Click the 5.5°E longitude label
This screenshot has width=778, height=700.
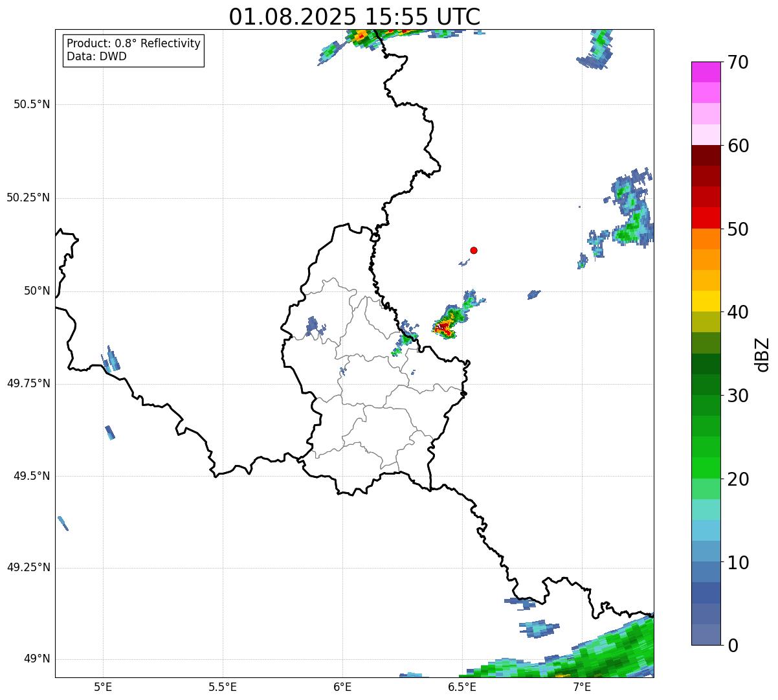coord(223,686)
